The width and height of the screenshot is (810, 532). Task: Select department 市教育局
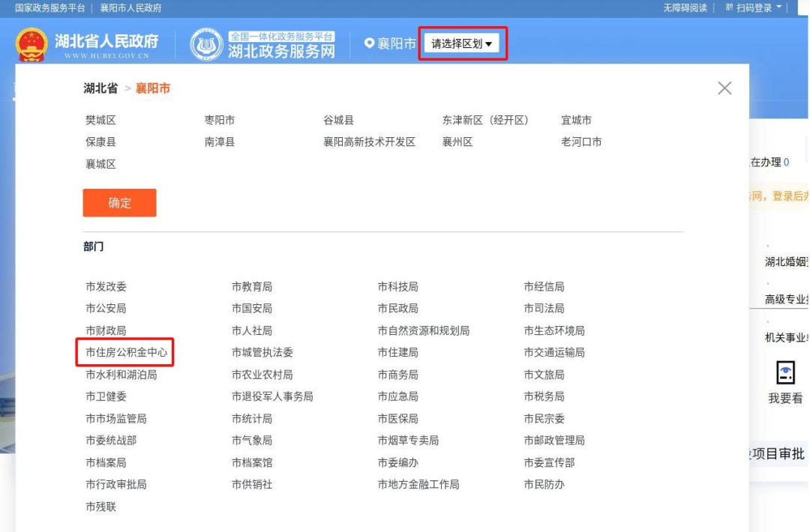point(252,286)
